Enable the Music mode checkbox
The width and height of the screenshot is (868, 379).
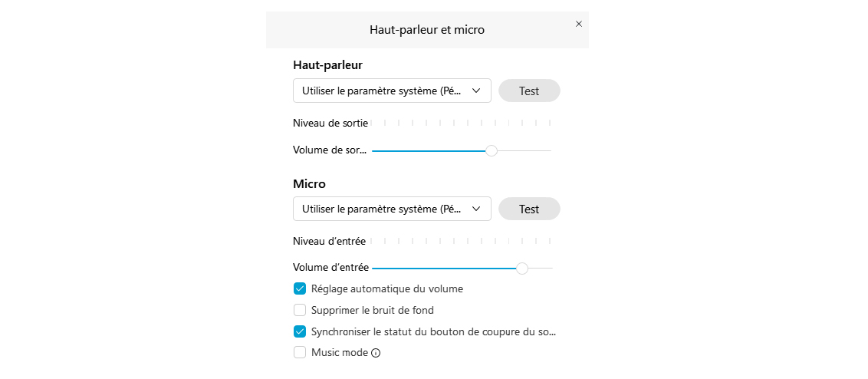click(300, 352)
